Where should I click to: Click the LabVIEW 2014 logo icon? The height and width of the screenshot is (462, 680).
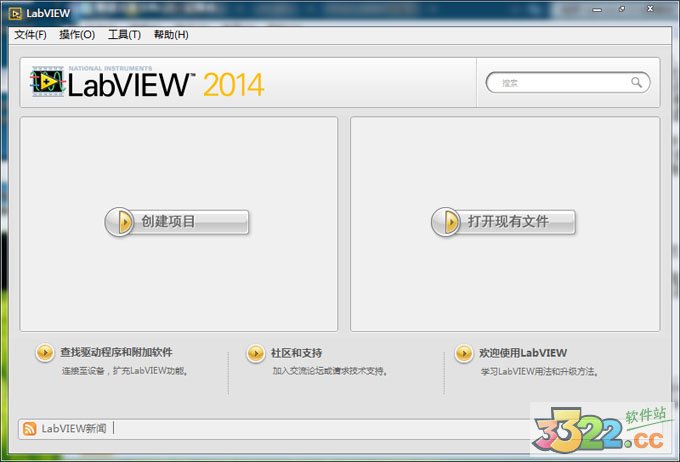pos(47,82)
